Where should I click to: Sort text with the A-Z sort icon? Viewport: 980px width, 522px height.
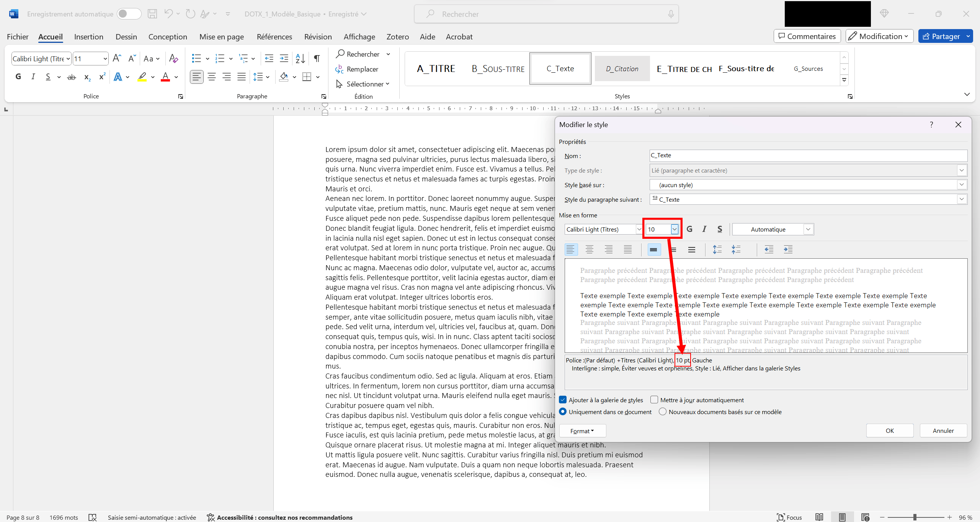click(x=301, y=58)
